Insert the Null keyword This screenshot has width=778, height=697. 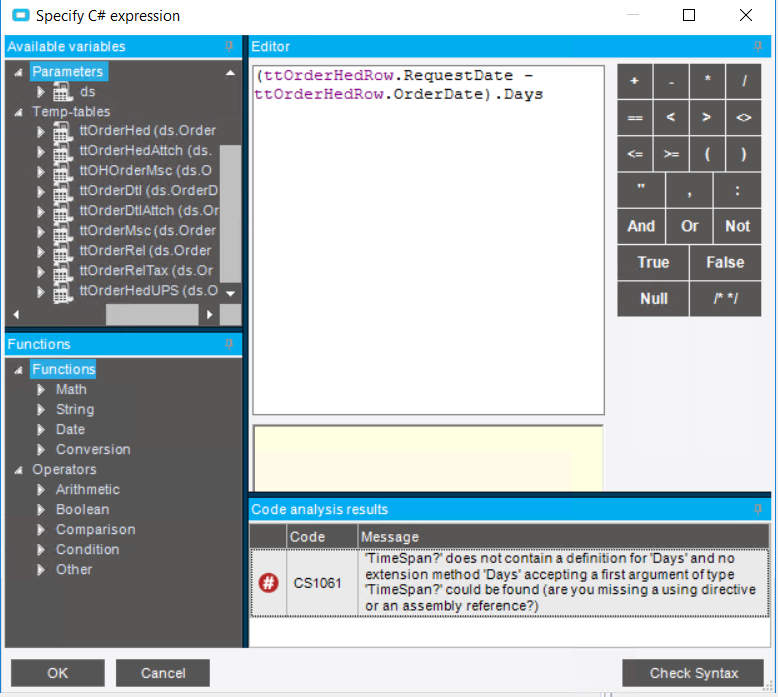pos(653,299)
